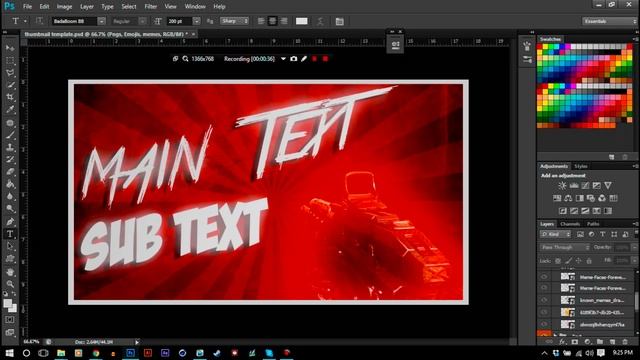Select the Horizontal Type tool
This screenshot has width=640, height=360.
[10, 234]
